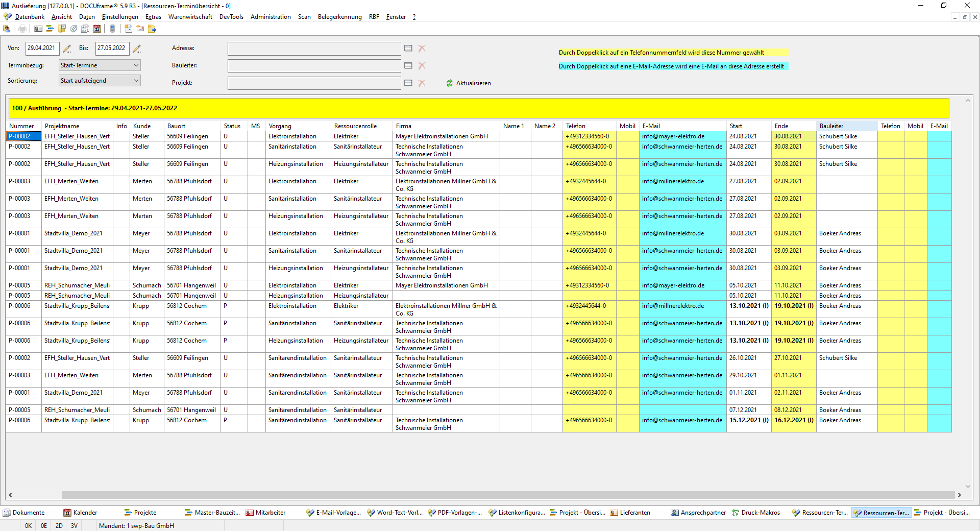Create new document via toolbar icon
This screenshot has width=980, height=531.
(129, 29)
